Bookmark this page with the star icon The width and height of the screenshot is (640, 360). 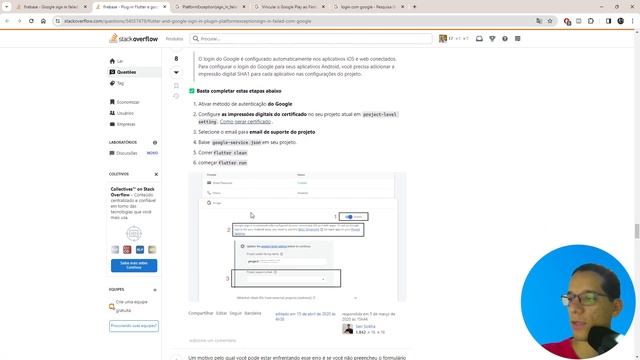click(550, 21)
